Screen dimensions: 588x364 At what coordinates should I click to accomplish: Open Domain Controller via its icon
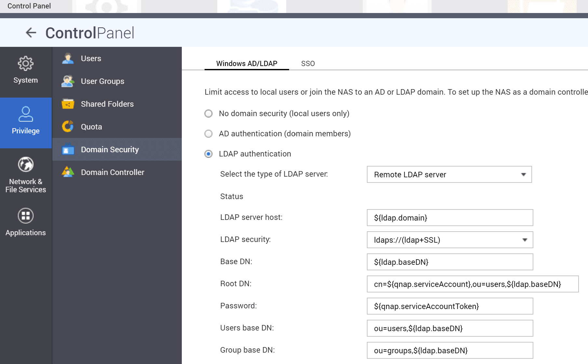(68, 172)
